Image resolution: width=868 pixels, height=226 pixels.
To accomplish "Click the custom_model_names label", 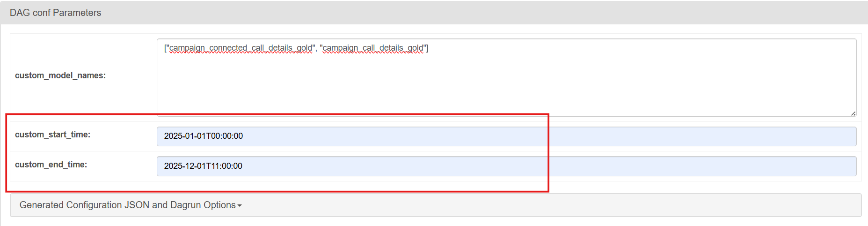I will pos(60,75).
